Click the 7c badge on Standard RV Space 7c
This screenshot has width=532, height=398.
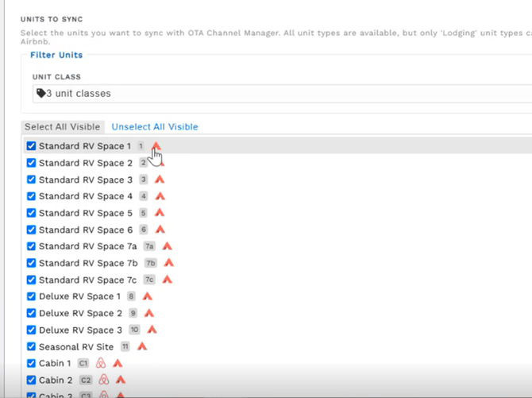tap(149, 280)
